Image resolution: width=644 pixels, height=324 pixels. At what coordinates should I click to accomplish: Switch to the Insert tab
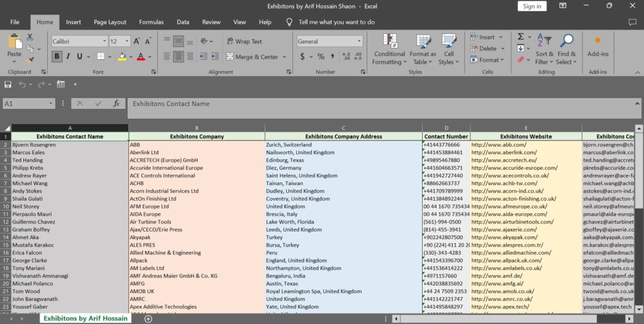tap(74, 22)
